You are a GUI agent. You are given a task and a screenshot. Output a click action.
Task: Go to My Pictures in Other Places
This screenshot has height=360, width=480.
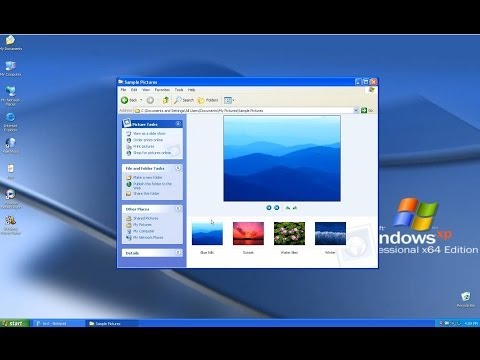(139, 225)
